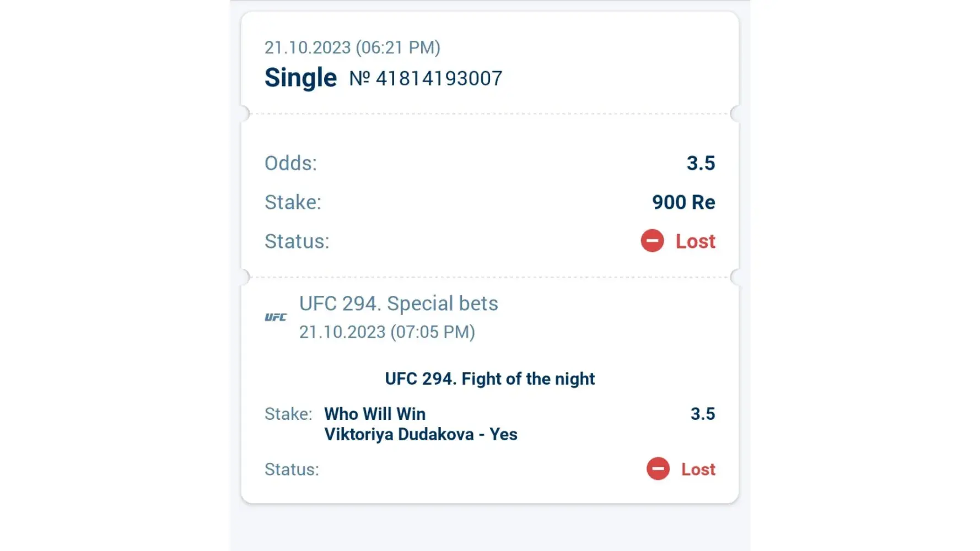
Task: Open the 'UFC 294. Special bets' event link
Action: click(399, 304)
